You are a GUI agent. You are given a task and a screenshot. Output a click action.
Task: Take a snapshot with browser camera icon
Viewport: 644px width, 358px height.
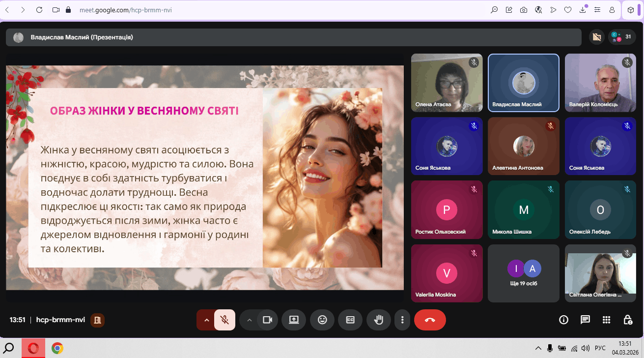524,10
